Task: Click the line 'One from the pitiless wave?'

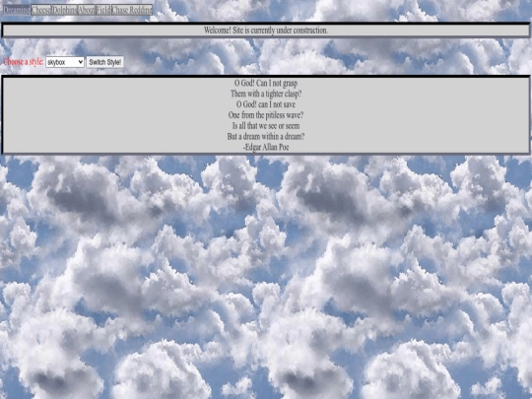Action: (266, 115)
